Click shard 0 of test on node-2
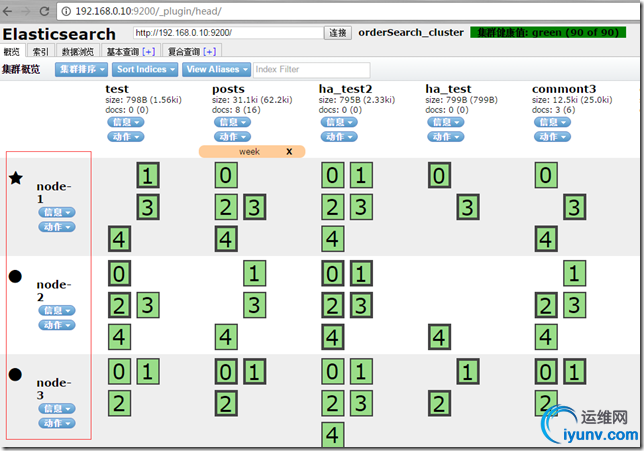 tap(120, 274)
